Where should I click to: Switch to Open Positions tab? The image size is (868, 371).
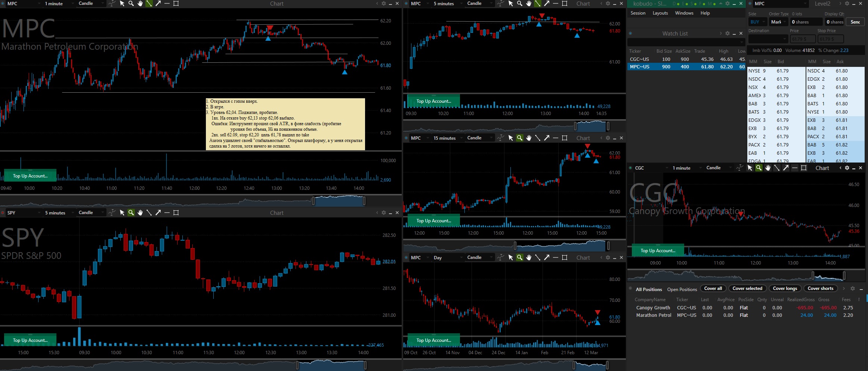pos(682,290)
